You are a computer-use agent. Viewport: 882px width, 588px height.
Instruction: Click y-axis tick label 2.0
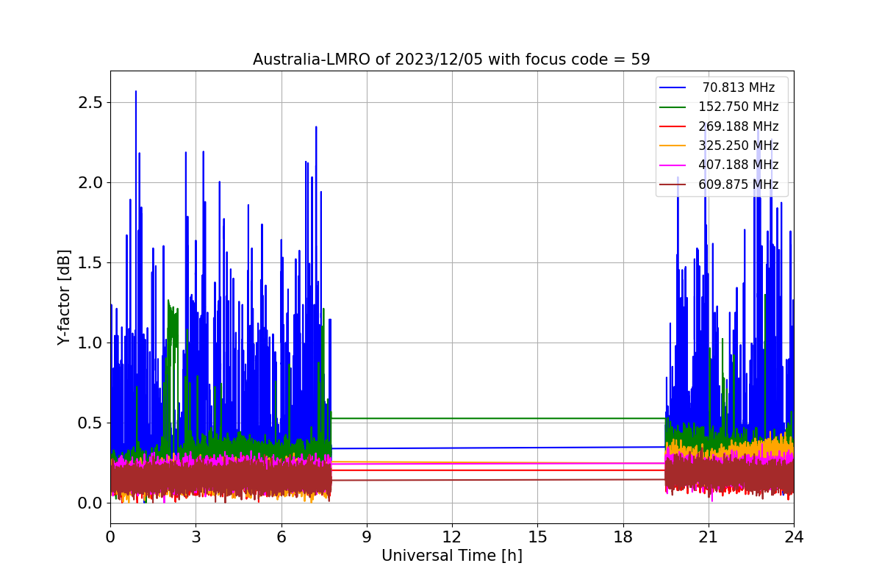pos(91,183)
